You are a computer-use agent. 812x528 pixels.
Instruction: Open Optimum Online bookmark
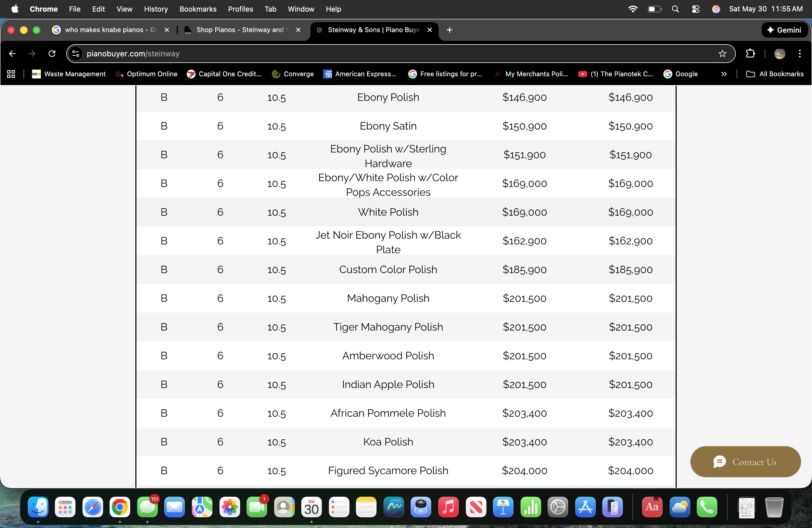146,74
